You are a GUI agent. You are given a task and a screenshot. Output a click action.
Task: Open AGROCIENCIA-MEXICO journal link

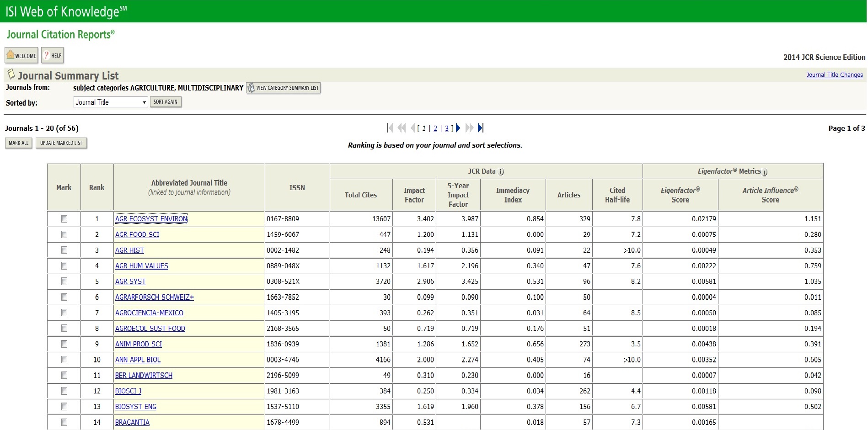[x=149, y=313]
